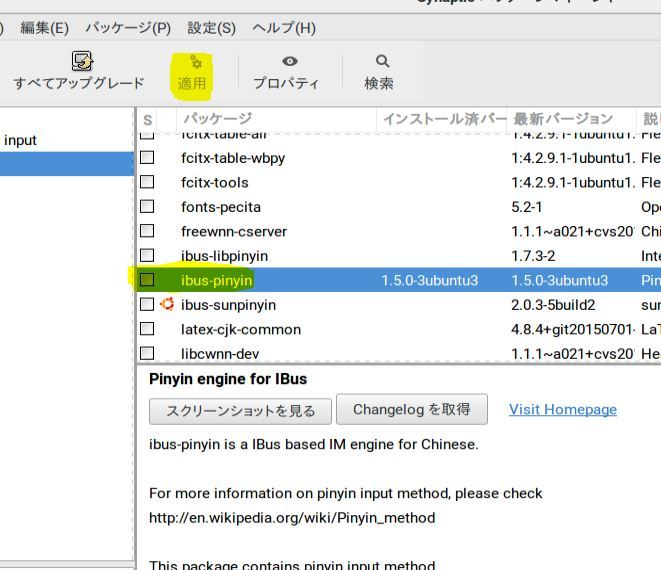Open the Settings (設定) menu

point(211,28)
